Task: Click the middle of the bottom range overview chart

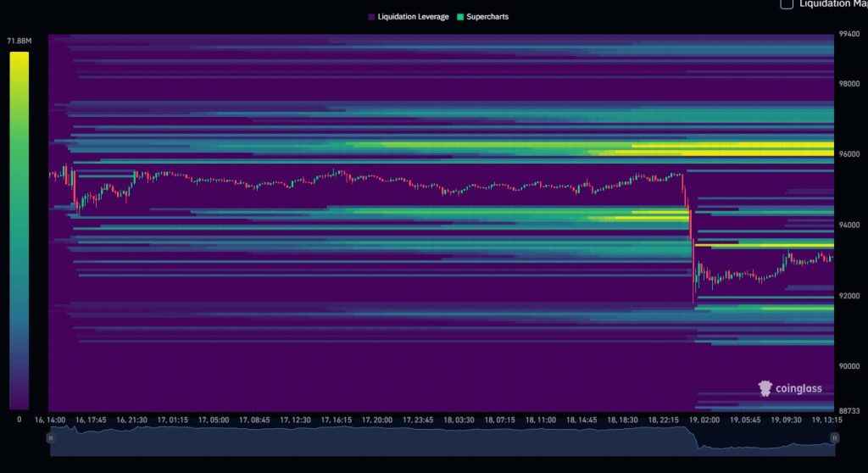Action: click(442, 441)
